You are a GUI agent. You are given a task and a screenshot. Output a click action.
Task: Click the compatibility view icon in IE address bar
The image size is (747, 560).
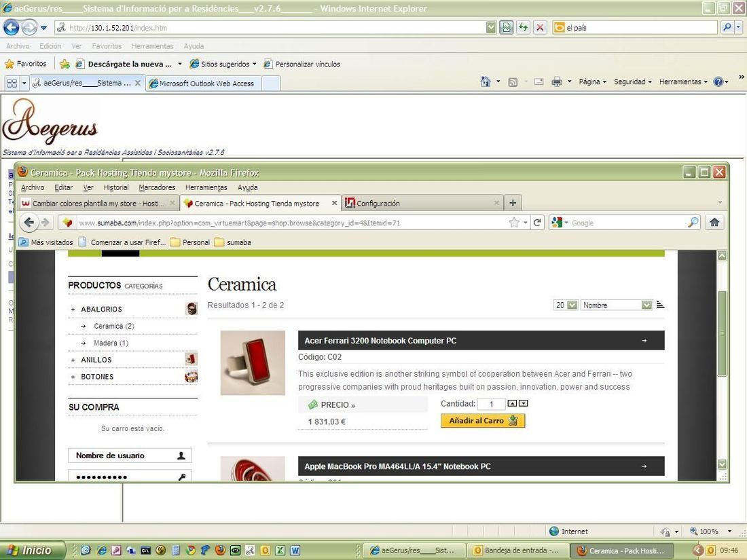(507, 28)
